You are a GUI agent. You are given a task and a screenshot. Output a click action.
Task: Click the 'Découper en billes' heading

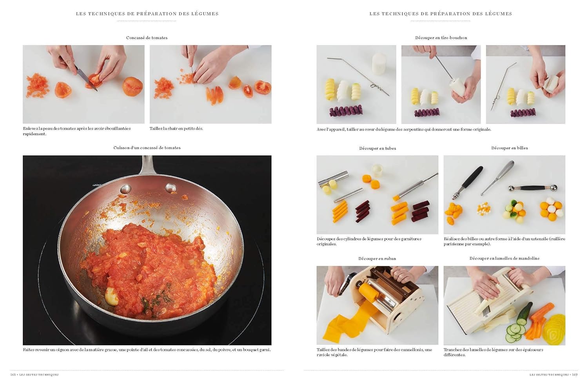click(x=510, y=148)
